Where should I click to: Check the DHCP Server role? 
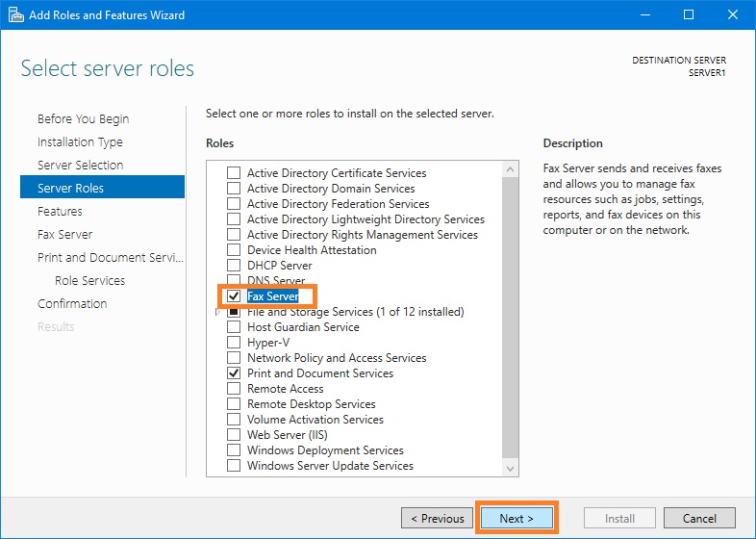click(234, 266)
